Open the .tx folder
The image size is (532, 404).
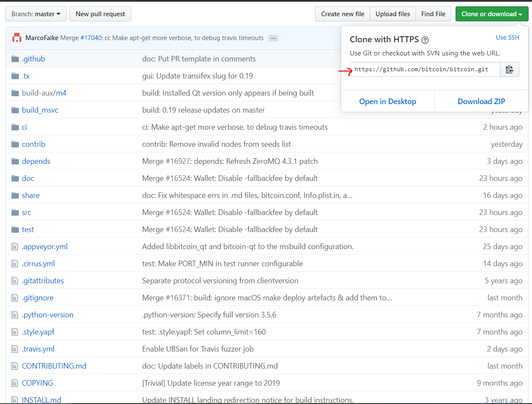[26, 76]
